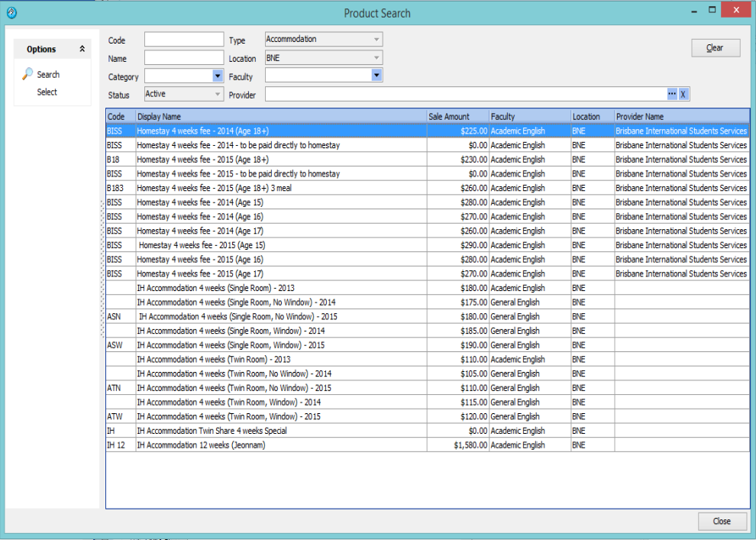
Task: Clear provider field with X button
Action: pyautogui.click(x=683, y=94)
